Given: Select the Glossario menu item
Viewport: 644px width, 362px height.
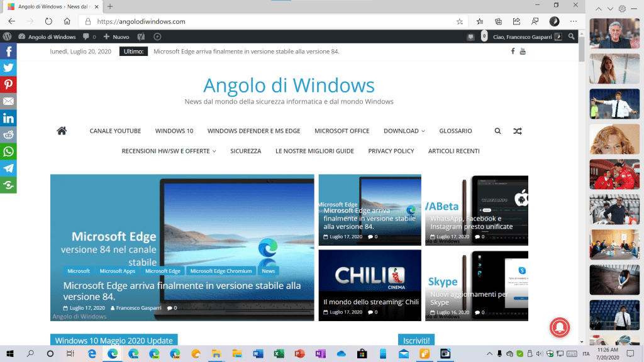Looking at the screenshot, I should (455, 131).
